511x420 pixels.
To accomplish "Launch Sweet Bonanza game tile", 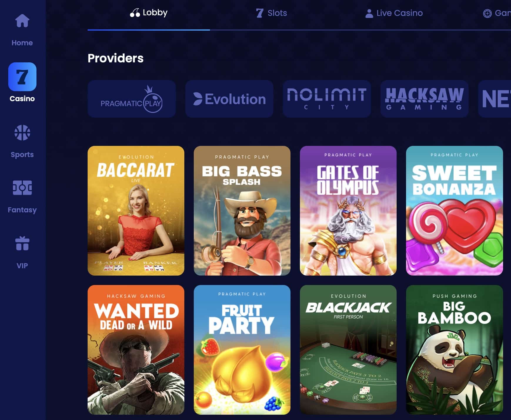I will coord(455,211).
